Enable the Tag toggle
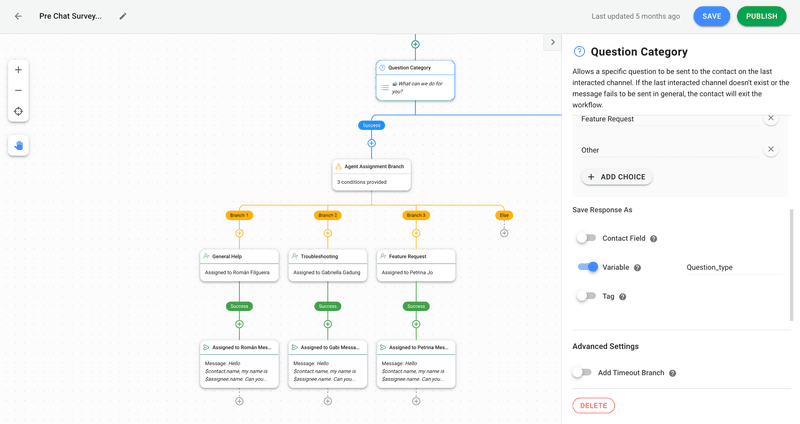The image size is (800, 424). pyautogui.click(x=586, y=296)
